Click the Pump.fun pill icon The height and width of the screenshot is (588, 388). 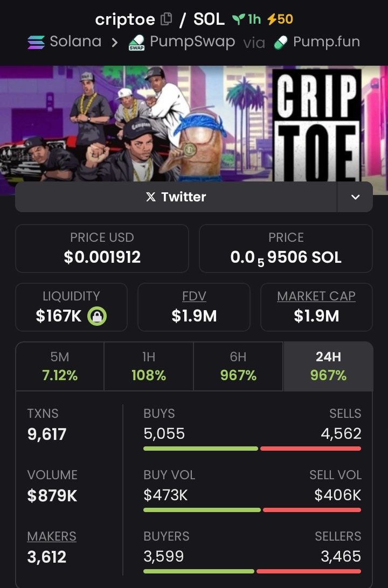(281, 42)
